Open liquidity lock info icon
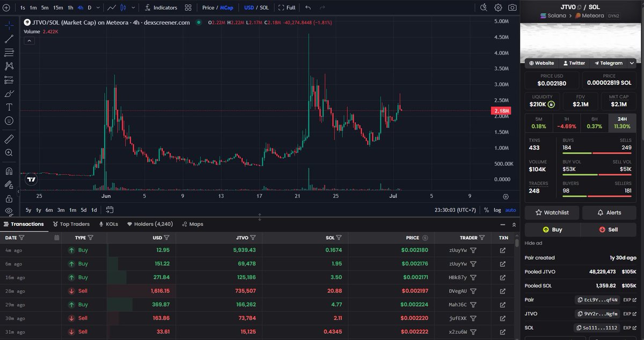The image size is (644, 340). [551, 104]
